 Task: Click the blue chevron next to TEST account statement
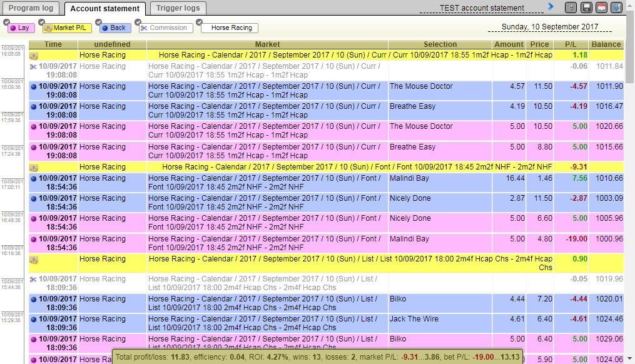551,6
